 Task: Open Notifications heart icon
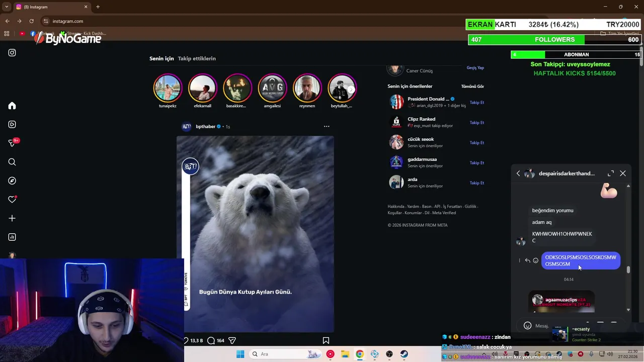(x=12, y=200)
